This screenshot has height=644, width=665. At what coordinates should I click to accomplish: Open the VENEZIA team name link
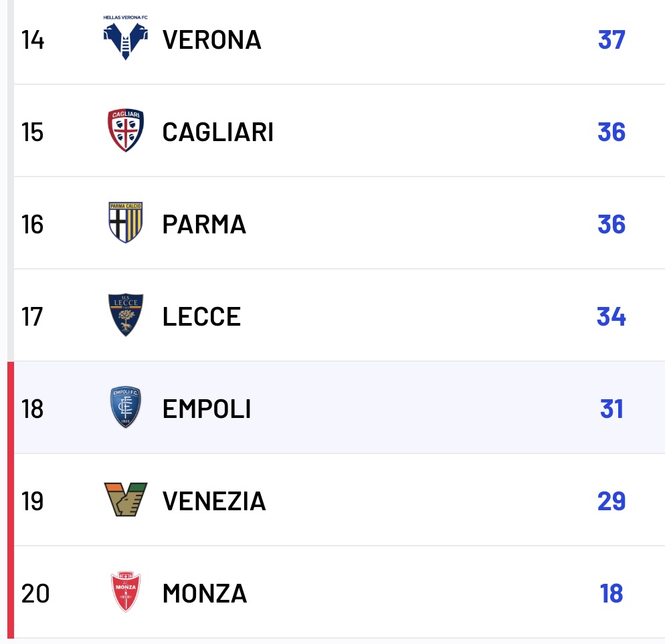click(x=214, y=502)
